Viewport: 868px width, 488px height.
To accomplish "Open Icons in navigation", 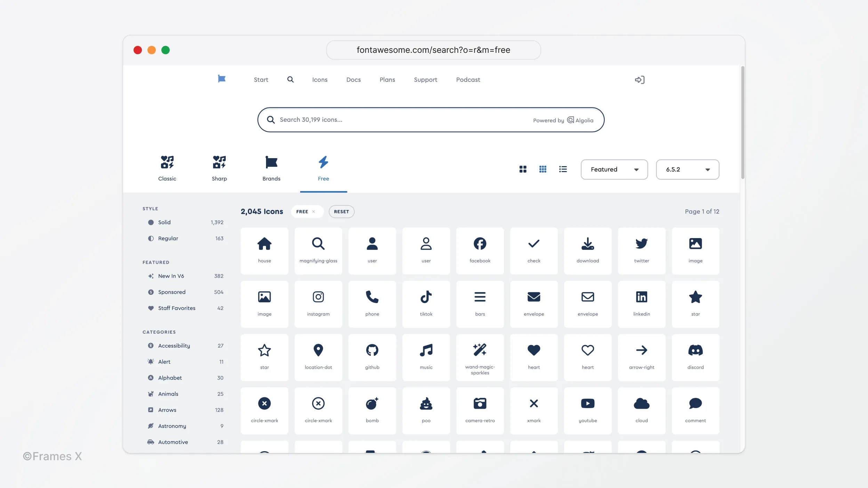I will coord(320,80).
